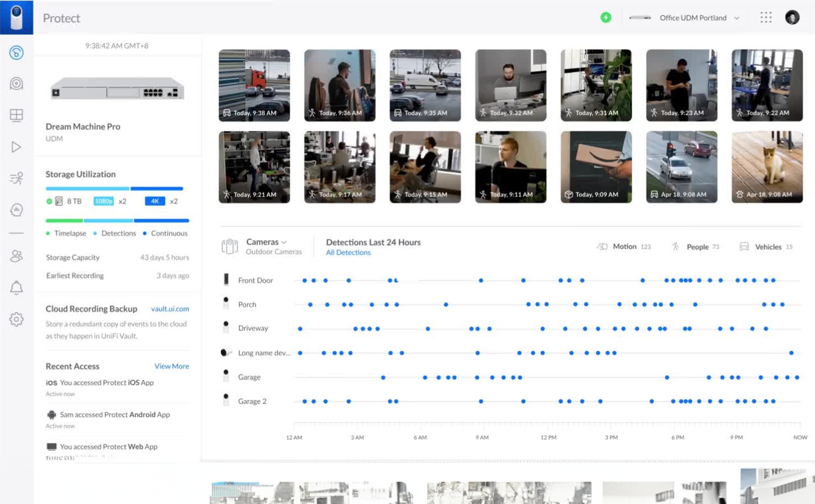Open the Today 9:38 AM vehicle thumbnail
This screenshot has width=815, height=504.
point(254,85)
